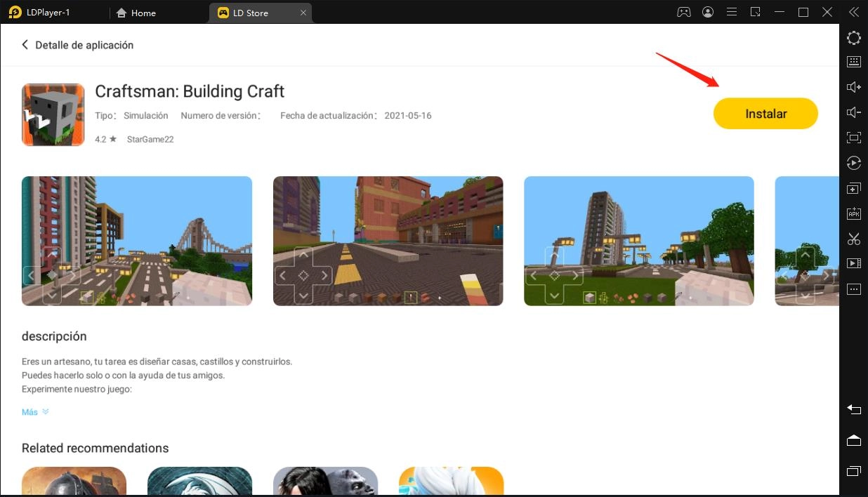Click the scissors screenshot icon

(x=854, y=239)
